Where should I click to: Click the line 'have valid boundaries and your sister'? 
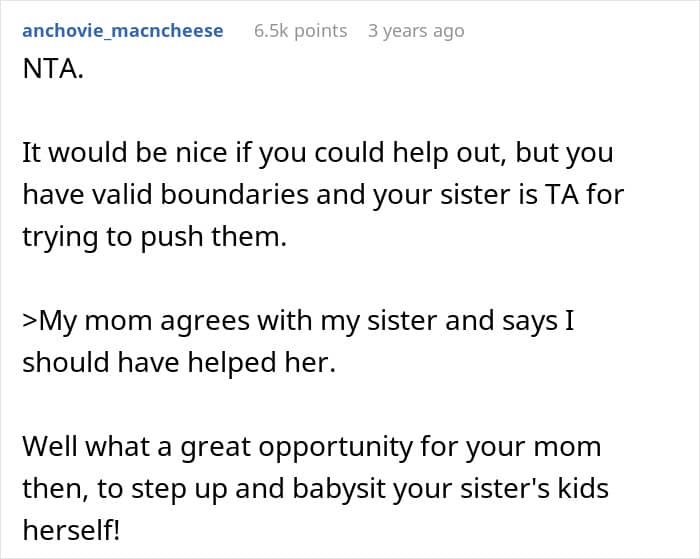coord(323,195)
